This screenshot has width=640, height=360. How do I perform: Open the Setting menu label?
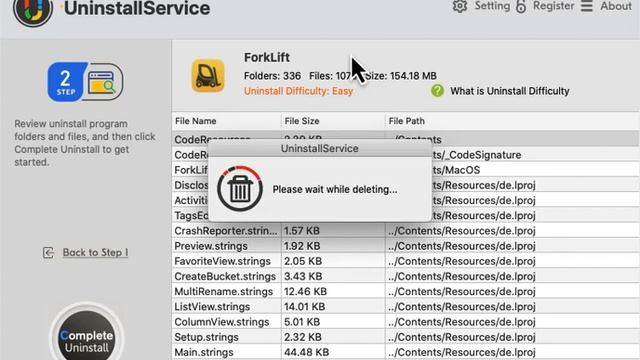click(492, 6)
